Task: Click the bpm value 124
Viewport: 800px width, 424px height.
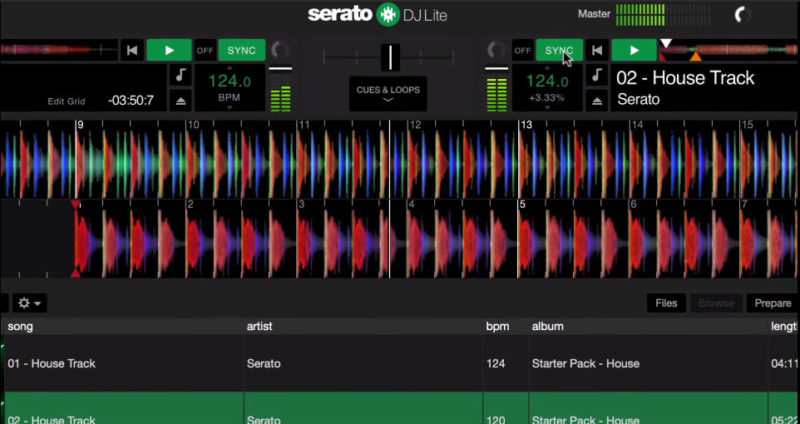Action: click(495, 364)
